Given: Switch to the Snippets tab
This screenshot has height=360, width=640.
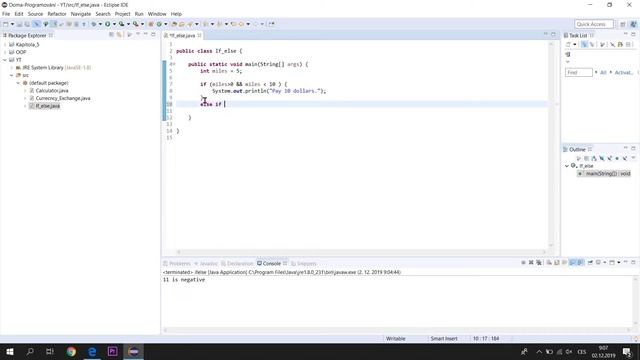Looking at the screenshot, I should [x=304, y=264].
